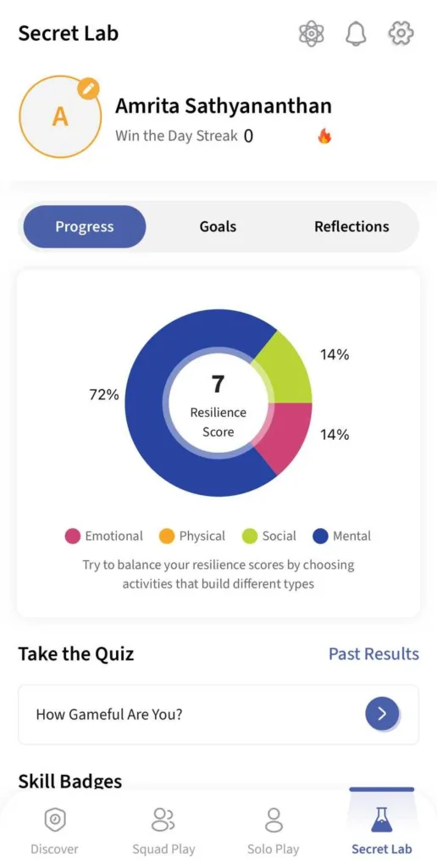Tap the flame streak icon

tap(324, 136)
